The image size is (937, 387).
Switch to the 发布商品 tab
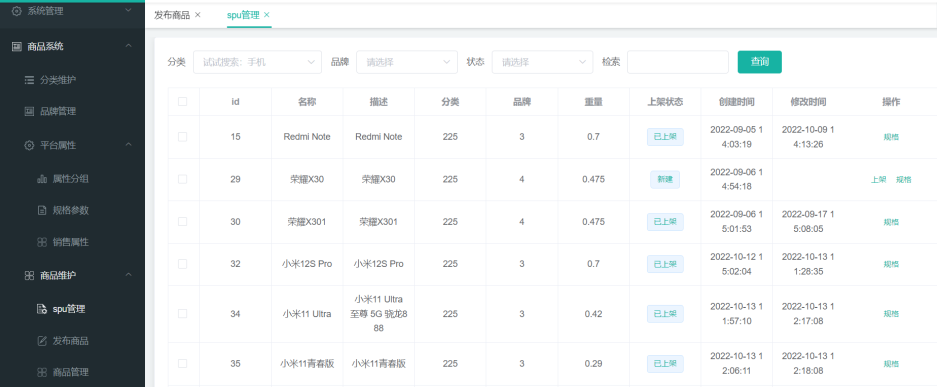click(172, 15)
